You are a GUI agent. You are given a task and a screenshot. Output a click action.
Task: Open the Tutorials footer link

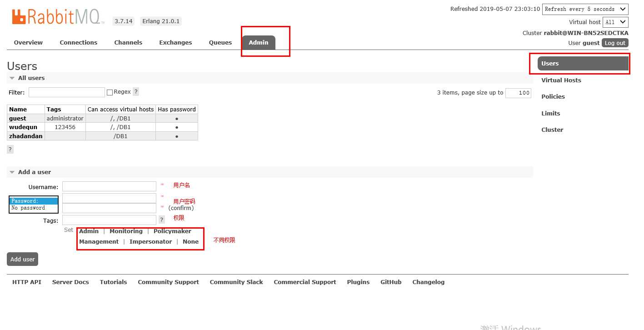[x=113, y=282]
